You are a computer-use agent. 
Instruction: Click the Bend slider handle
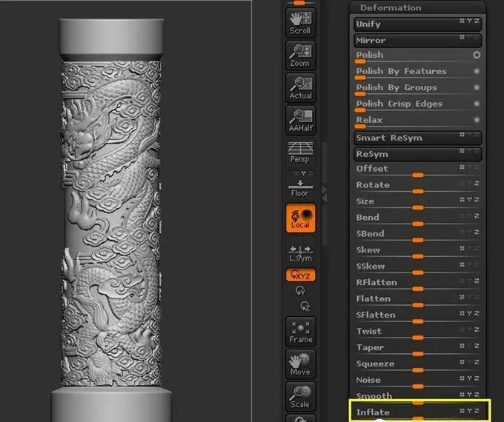click(418, 224)
